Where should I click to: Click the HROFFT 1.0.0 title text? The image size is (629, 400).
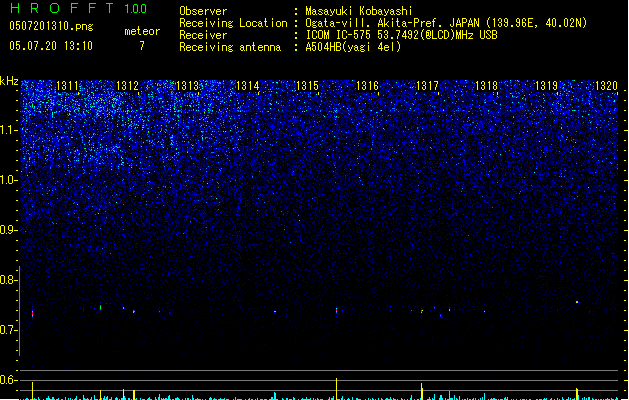[78, 8]
